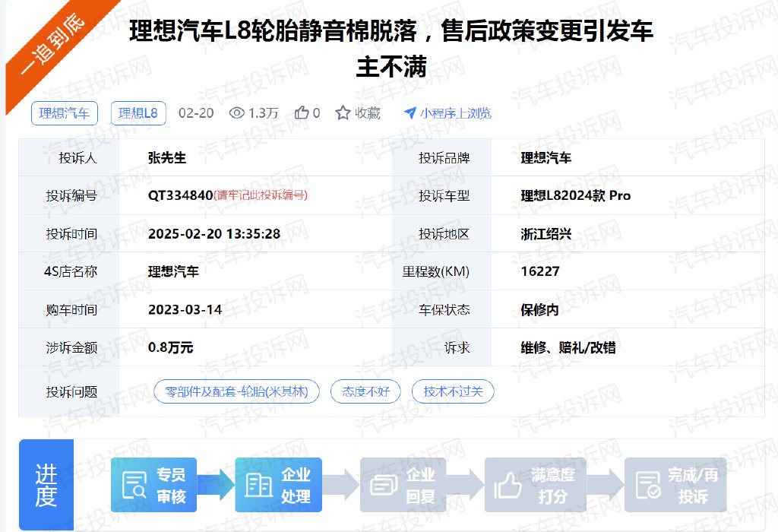The width and height of the screenshot is (778, 532).
Task: Click the complaint title headline
Action: pos(391,48)
